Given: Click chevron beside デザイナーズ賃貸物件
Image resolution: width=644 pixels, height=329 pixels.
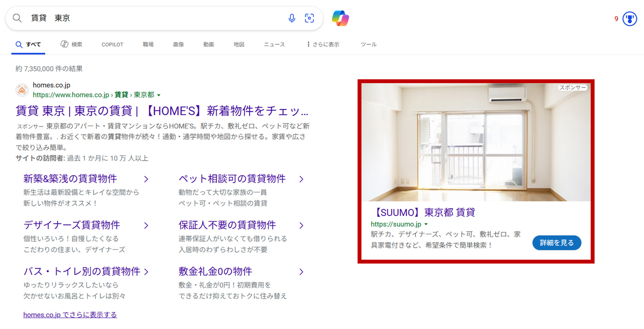Looking at the screenshot, I should pyautogui.click(x=146, y=225).
